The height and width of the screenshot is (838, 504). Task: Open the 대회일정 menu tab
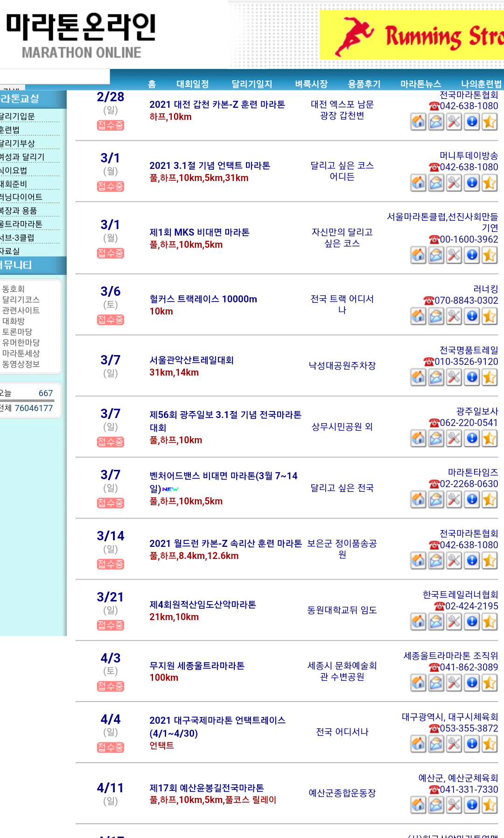tap(192, 84)
